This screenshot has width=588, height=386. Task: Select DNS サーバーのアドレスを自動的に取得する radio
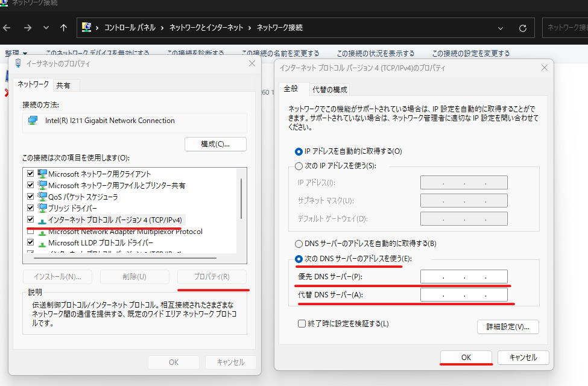[299, 244]
